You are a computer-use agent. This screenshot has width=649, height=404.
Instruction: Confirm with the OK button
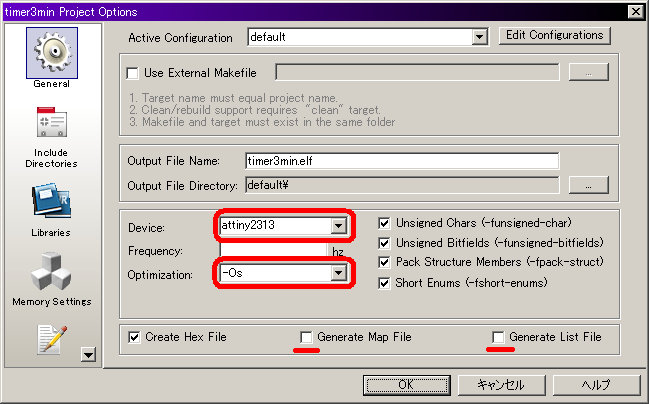coord(406,385)
